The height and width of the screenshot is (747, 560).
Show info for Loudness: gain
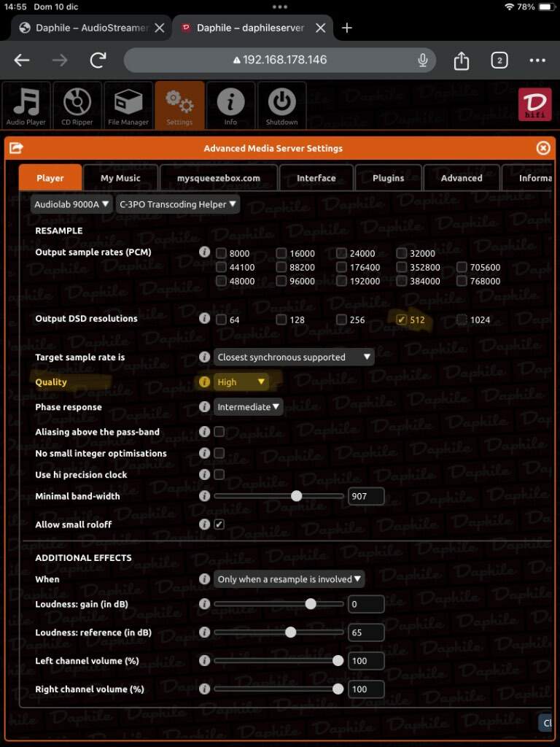(x=204, y=603)
